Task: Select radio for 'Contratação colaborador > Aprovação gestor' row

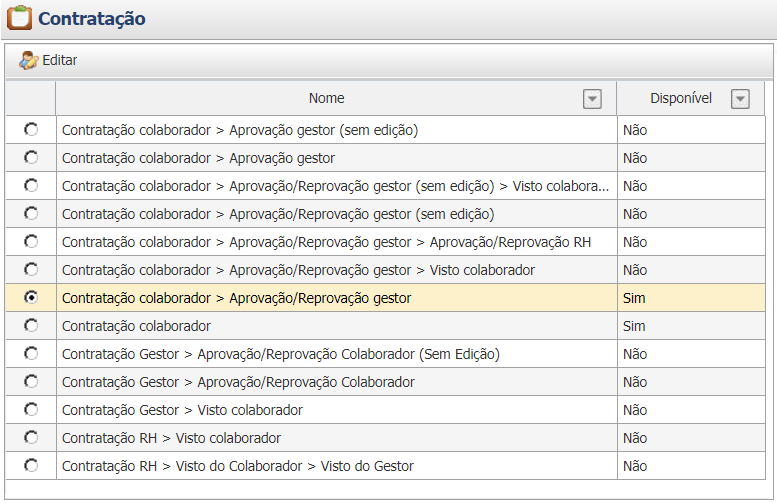Action: coord(31,157)
